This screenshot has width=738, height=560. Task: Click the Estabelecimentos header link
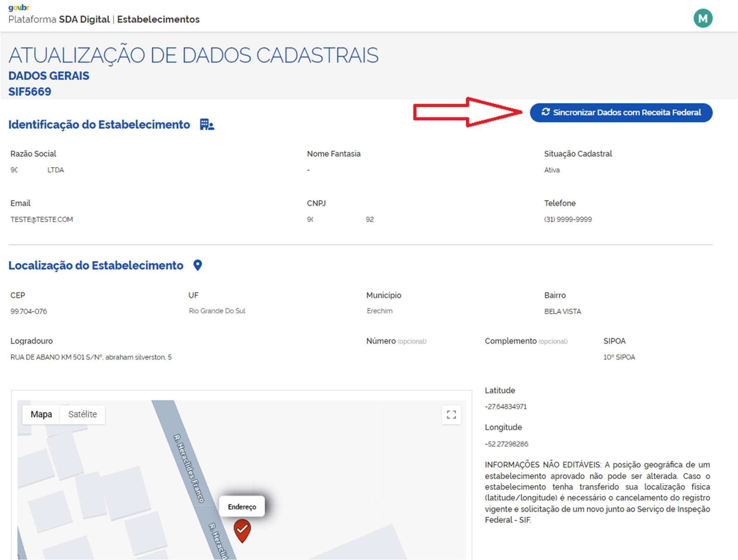point(158,20)
